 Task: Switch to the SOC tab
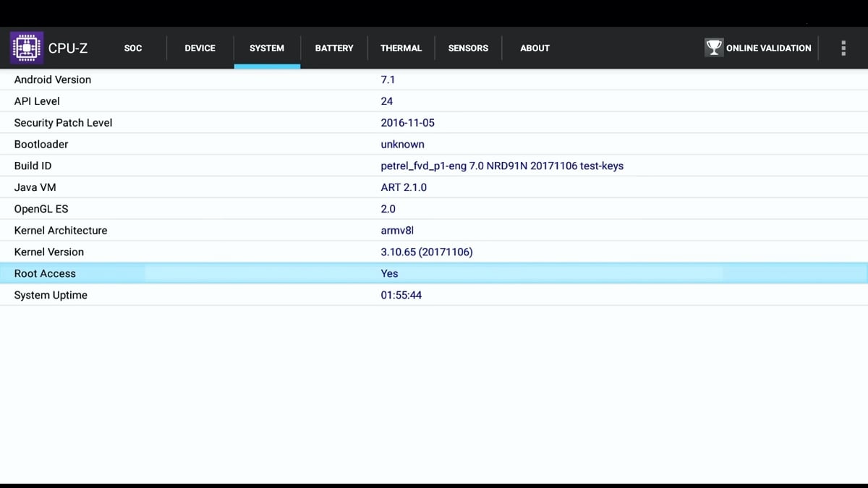click(133, 48)
